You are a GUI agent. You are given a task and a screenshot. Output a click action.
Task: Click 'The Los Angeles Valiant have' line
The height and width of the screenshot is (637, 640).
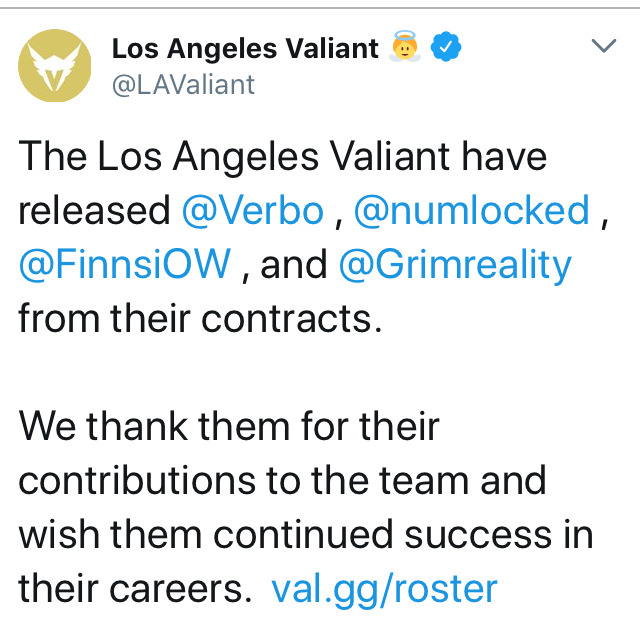pos(283,157)
